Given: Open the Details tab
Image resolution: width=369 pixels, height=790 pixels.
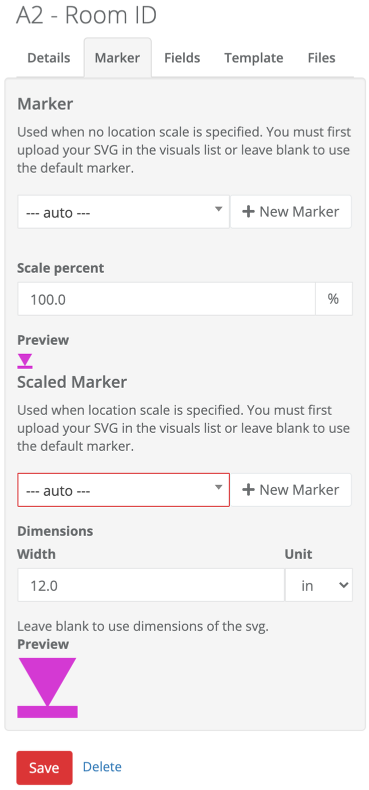Looking at the screenshot, I should [x=48, y=58].
